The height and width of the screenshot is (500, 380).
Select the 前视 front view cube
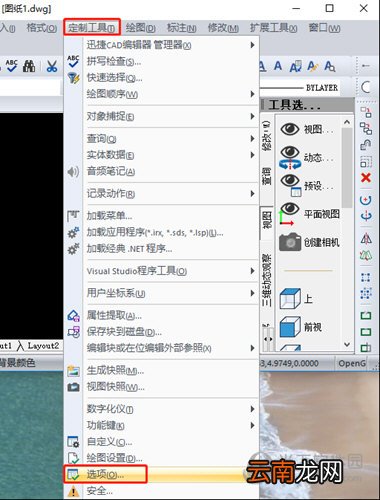[301, 327]
